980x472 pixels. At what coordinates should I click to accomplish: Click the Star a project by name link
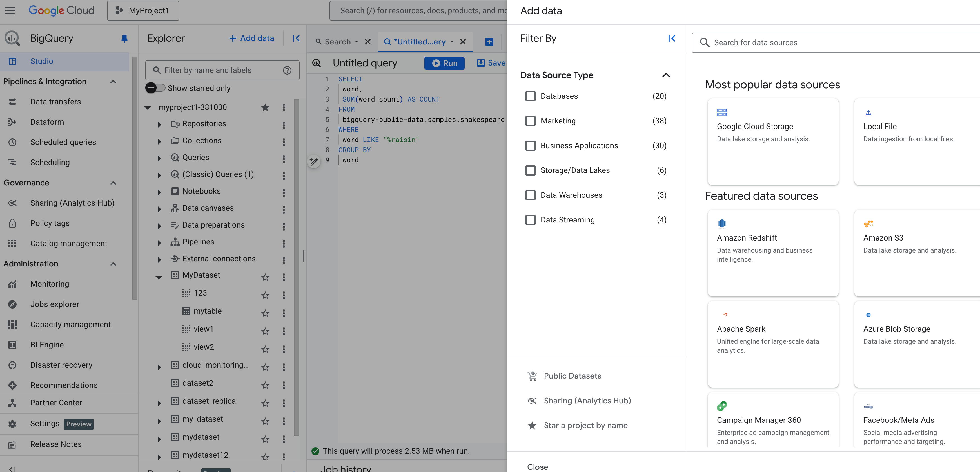(585, 425)
